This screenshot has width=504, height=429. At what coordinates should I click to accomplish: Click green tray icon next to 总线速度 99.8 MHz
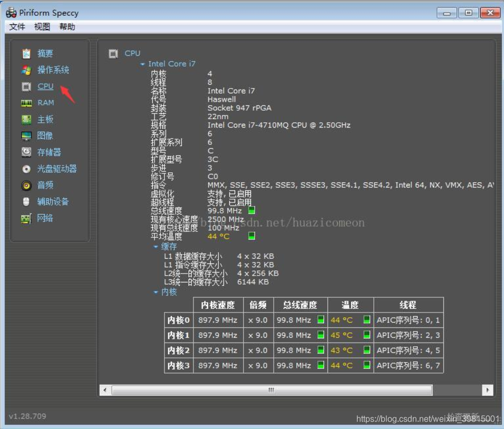pos(251,210)
